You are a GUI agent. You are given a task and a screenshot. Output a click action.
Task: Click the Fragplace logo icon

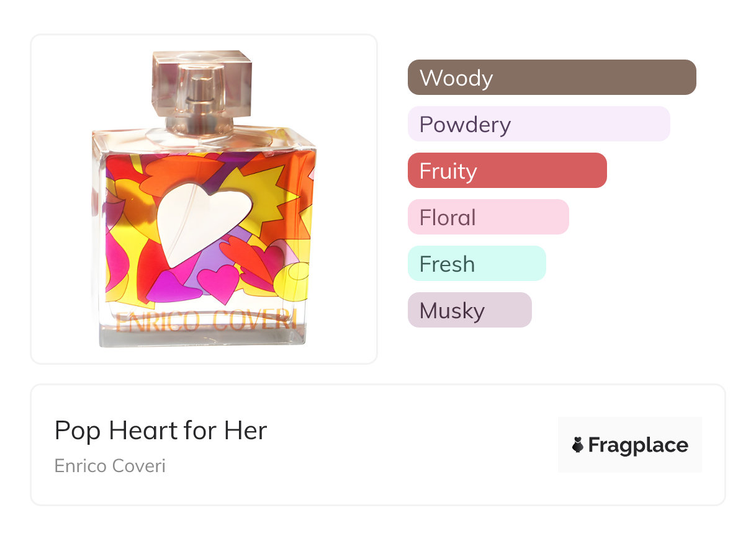578,445
